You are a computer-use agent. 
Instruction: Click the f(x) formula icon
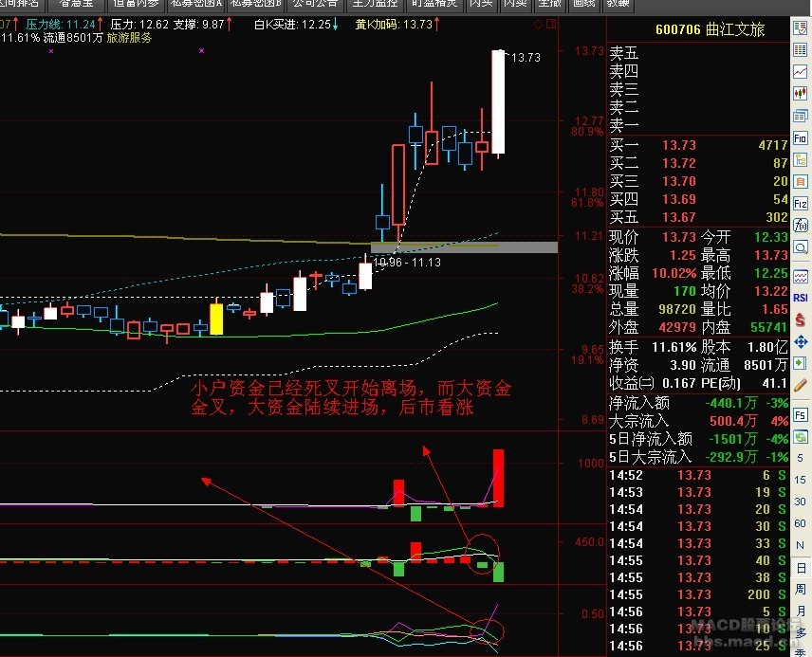(801, 226)
